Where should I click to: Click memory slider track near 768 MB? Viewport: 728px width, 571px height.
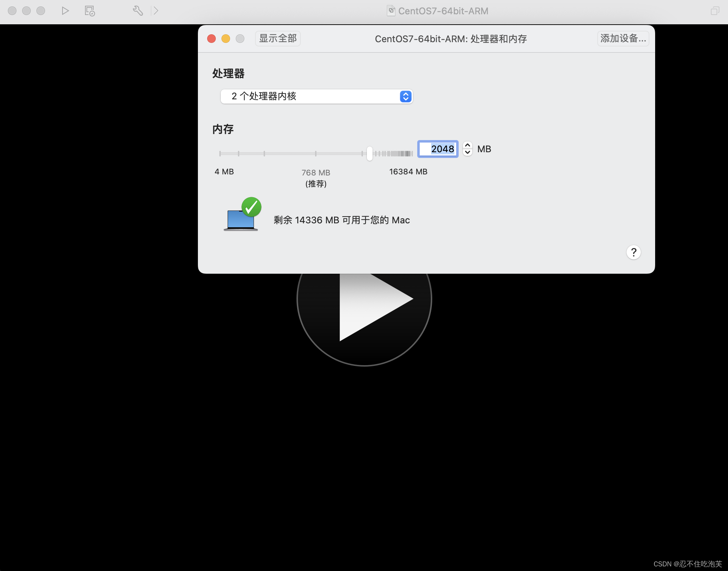coord(316,154)
